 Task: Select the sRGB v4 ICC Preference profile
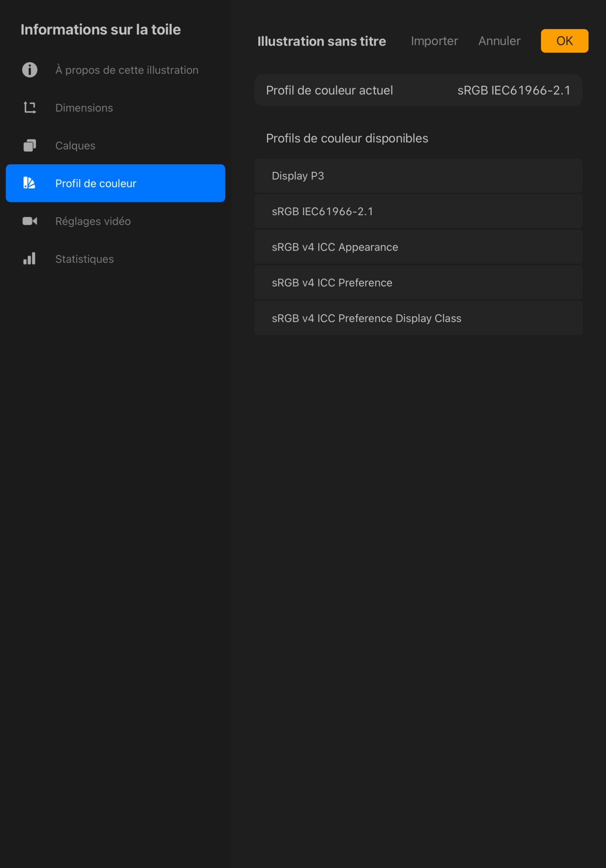point(418,283)
